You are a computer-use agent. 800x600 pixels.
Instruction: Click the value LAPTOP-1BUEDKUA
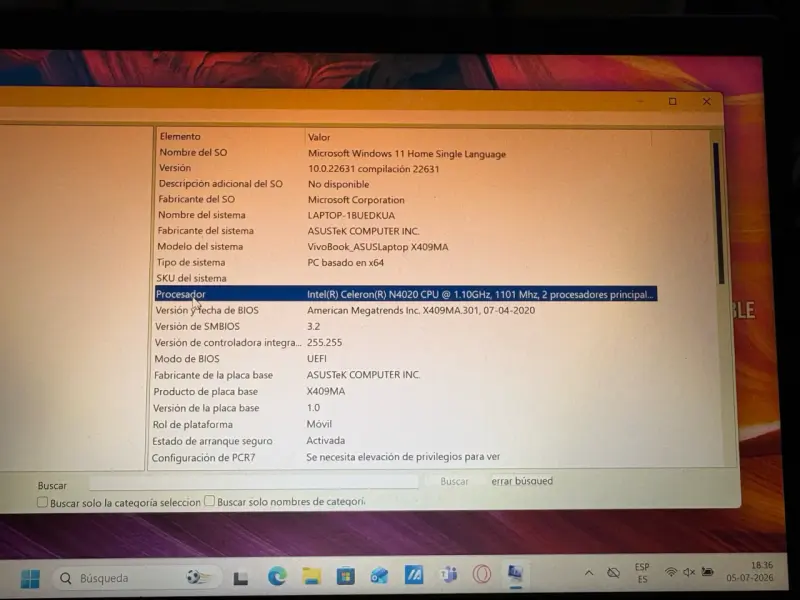[x=351, y=215]
